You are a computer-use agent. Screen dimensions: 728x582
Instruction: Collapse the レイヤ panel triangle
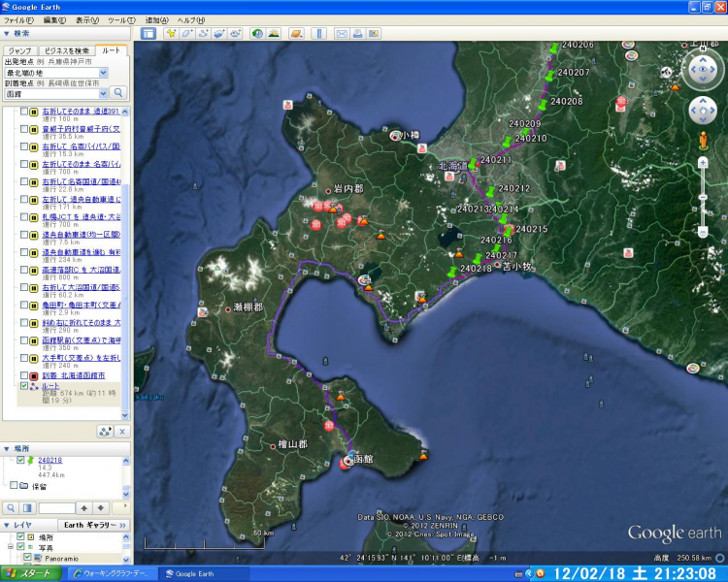pyautogui.click(x=7, y=525)
